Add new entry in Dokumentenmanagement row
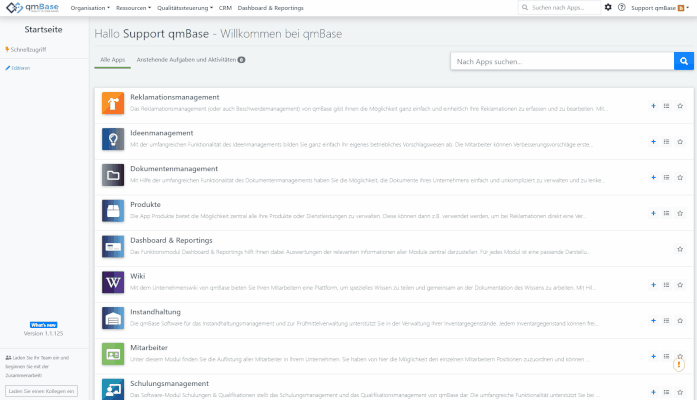This screenshot has height=400, width=697. click(653, 177)
